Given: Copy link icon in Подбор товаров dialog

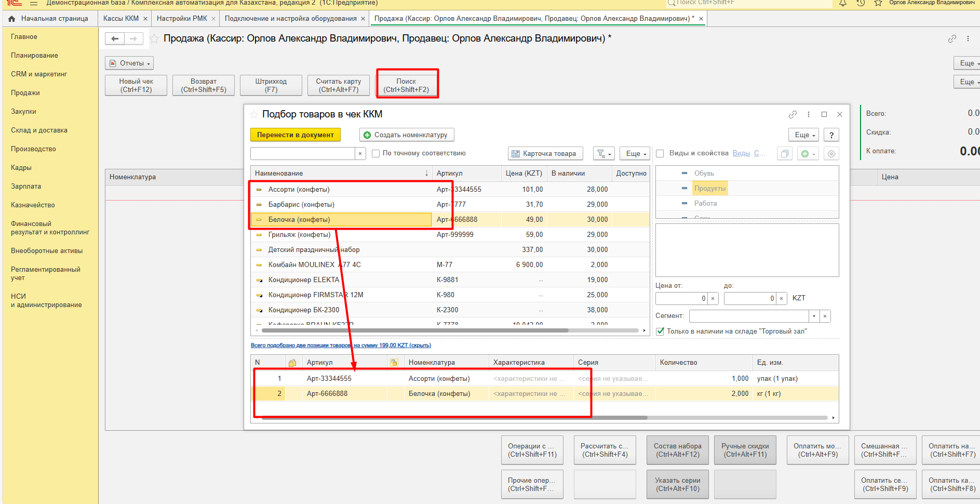Looking at the screenshot, I should click(793, 114).
